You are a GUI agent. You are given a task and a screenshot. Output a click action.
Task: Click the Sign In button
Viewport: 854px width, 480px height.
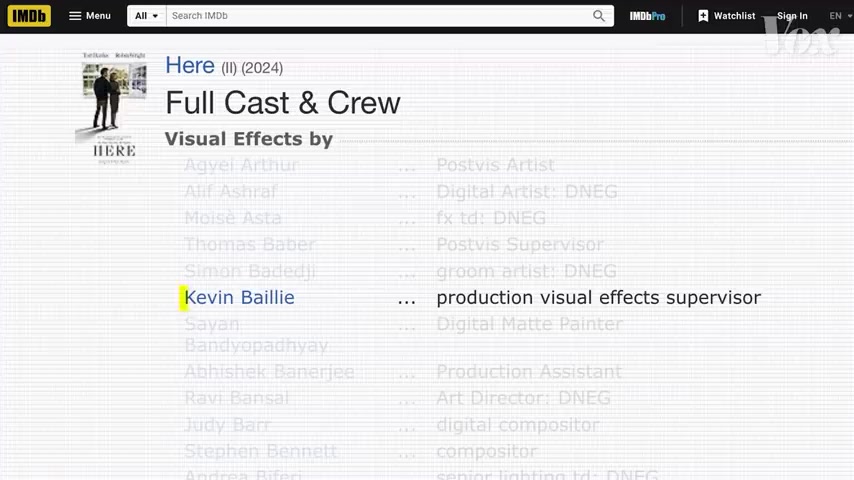[x=792, y=16]
